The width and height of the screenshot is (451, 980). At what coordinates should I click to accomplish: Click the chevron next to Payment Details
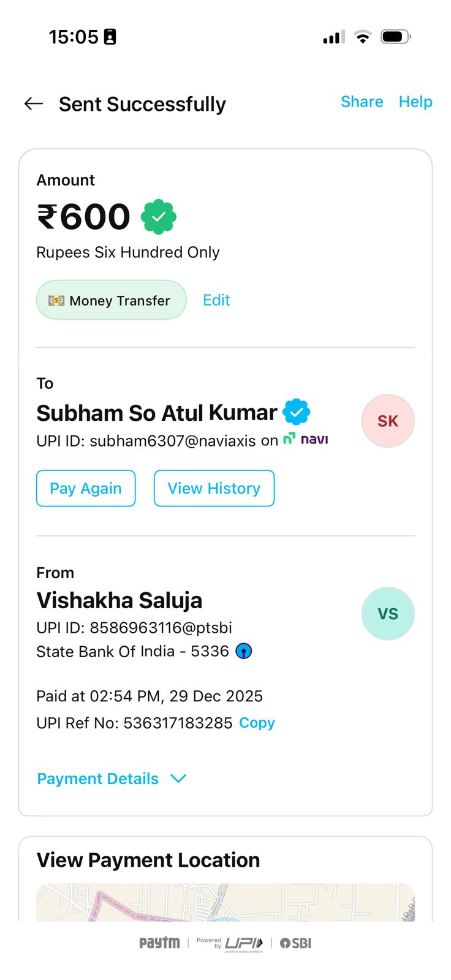178,778
